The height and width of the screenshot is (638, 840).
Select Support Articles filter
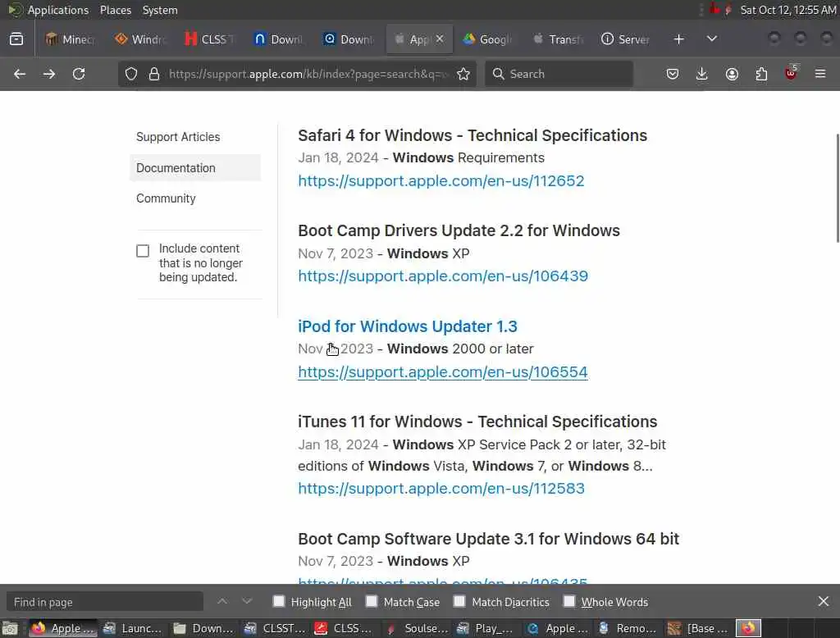click(178, 137)
